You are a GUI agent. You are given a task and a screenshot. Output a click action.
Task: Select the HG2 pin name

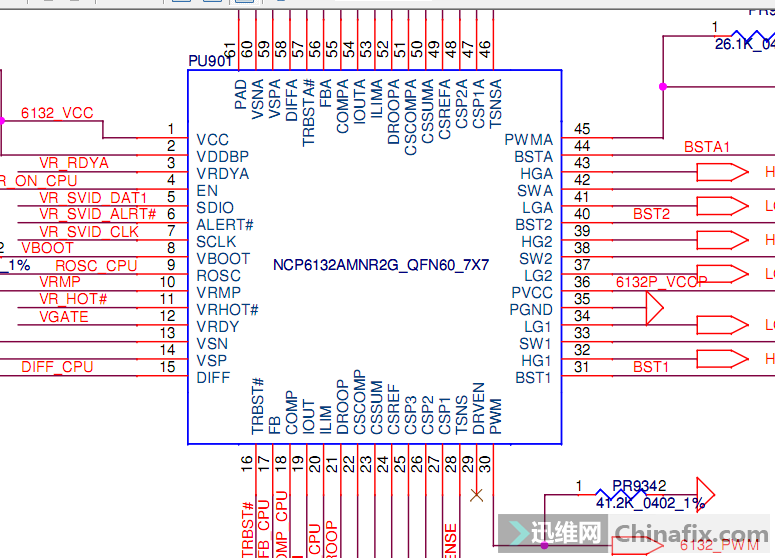[537, 242]
